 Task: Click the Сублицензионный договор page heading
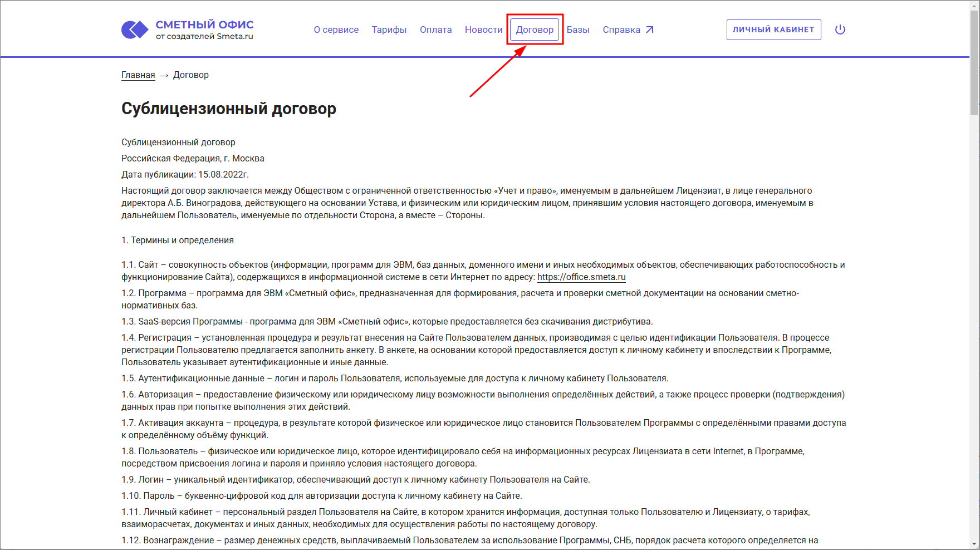[x=228, y=109]
